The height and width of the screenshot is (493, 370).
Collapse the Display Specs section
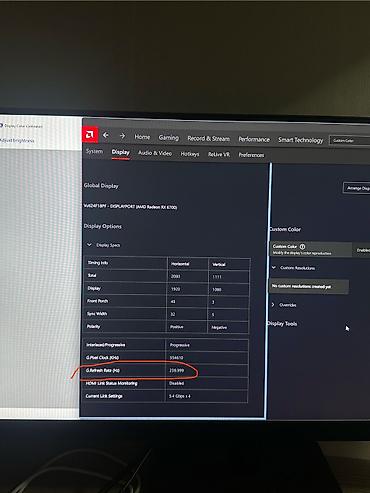click(x=89, y=245)
